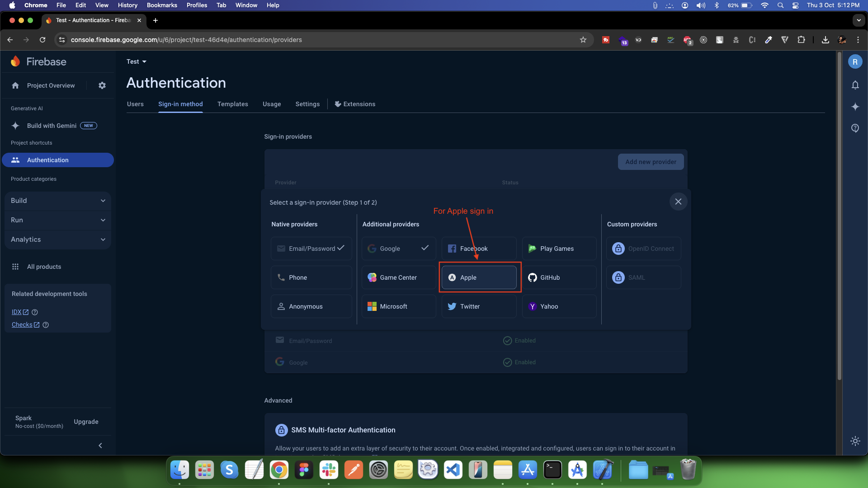
Task: Switch to the Templates tab
Action: coord(232,104)
